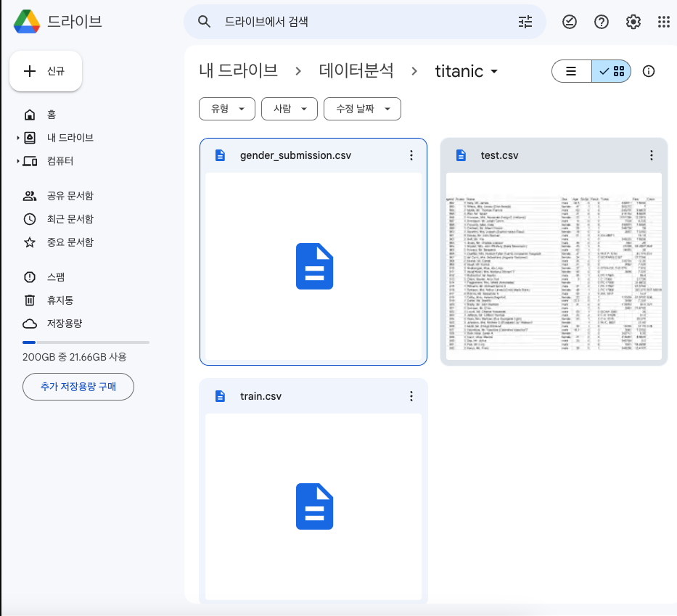Open the help question mark icon

click(602, 22)
